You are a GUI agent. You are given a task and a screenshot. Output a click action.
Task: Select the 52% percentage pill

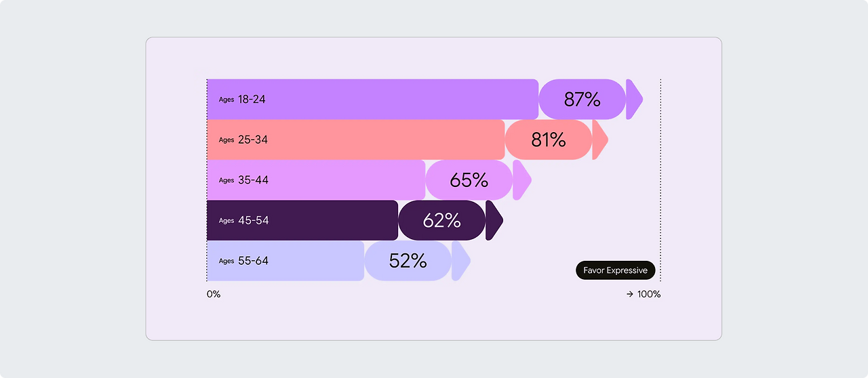click(x=408, y=261)
